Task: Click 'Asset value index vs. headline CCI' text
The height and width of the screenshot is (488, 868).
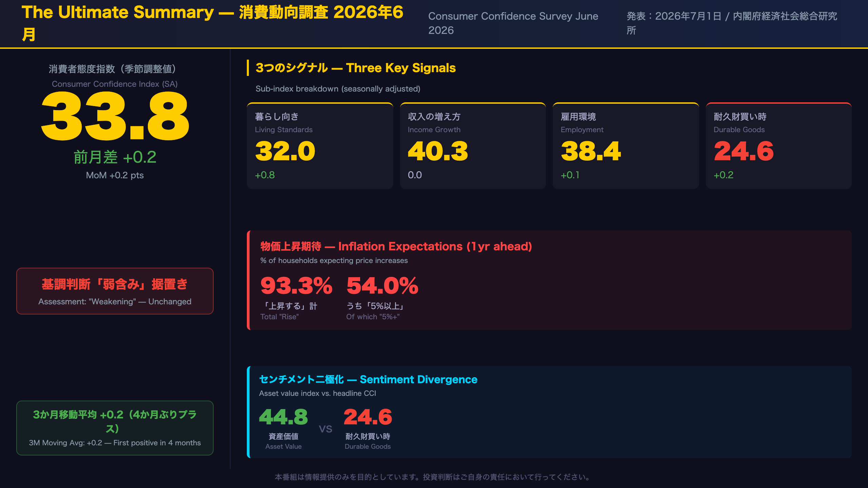Action: [x=317, y=393]
